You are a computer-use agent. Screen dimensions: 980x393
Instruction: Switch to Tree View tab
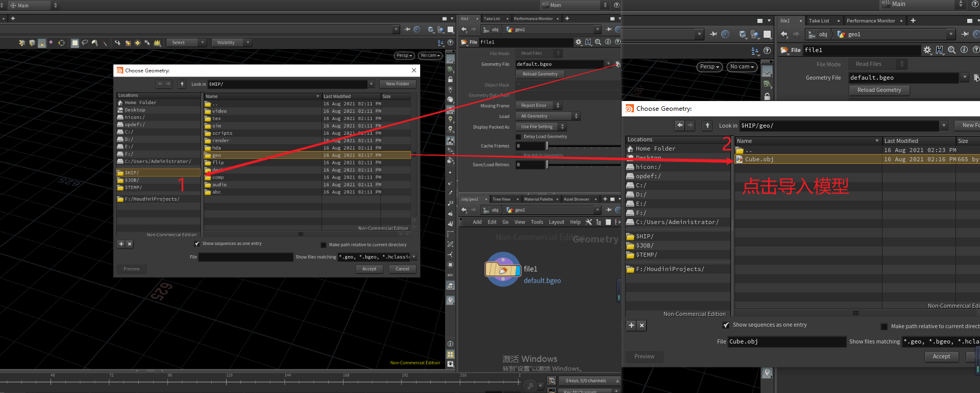tap(501, 200)
